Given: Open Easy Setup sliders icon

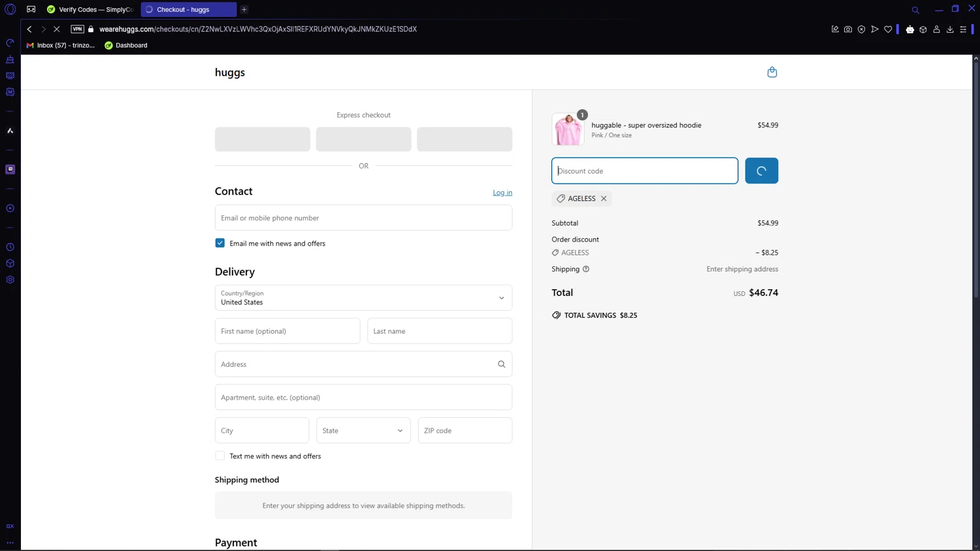Looking at the screenshot, I should [963, 29].
